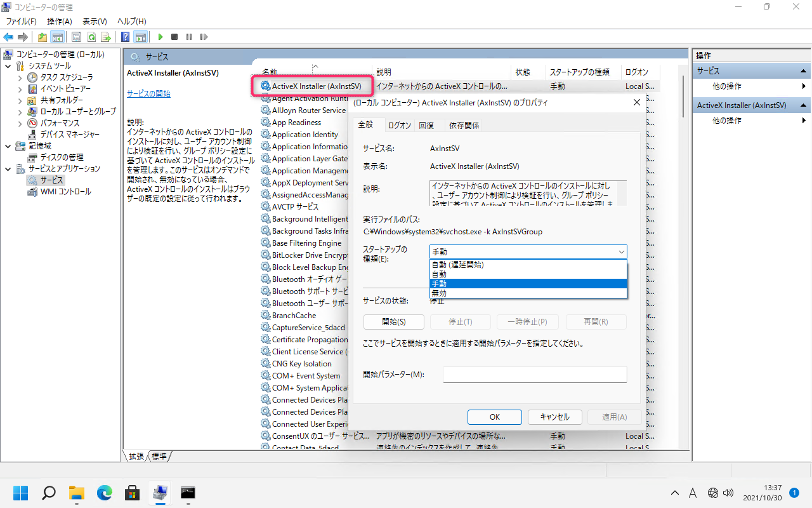812x508 pixels.
Task: Open Microsoft Edge from taskbar
Action: (x=105, y=492)
